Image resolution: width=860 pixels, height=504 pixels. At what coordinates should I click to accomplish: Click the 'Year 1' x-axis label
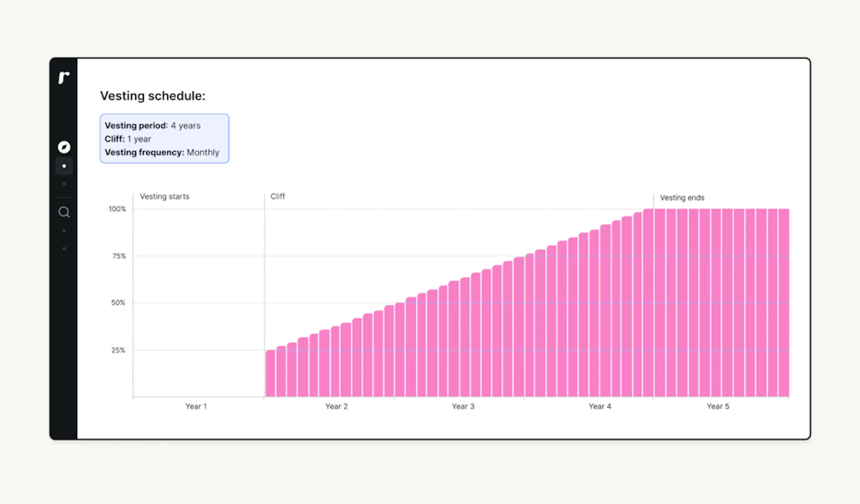[x=196, y=406]
